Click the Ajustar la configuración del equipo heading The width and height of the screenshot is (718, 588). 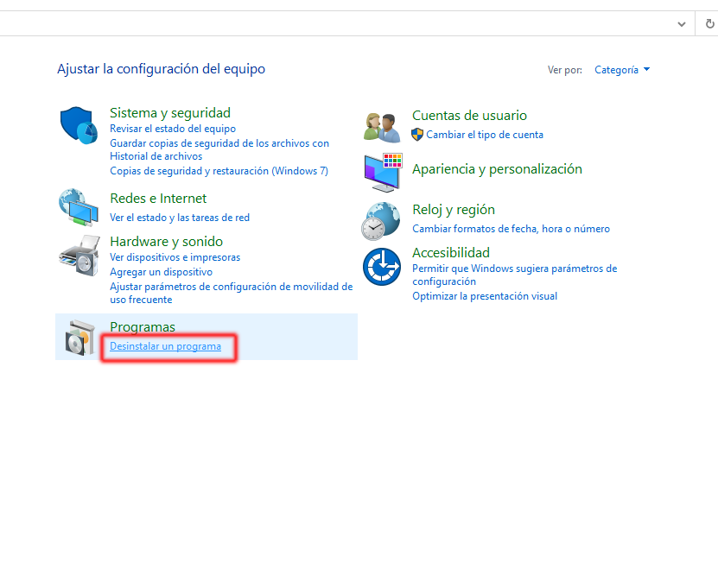tap(162, 68)
